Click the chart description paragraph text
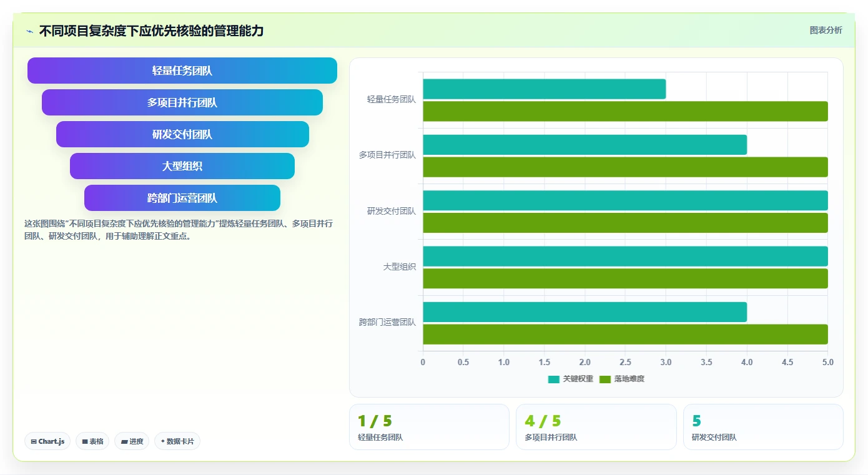 (x=179, y=230)
